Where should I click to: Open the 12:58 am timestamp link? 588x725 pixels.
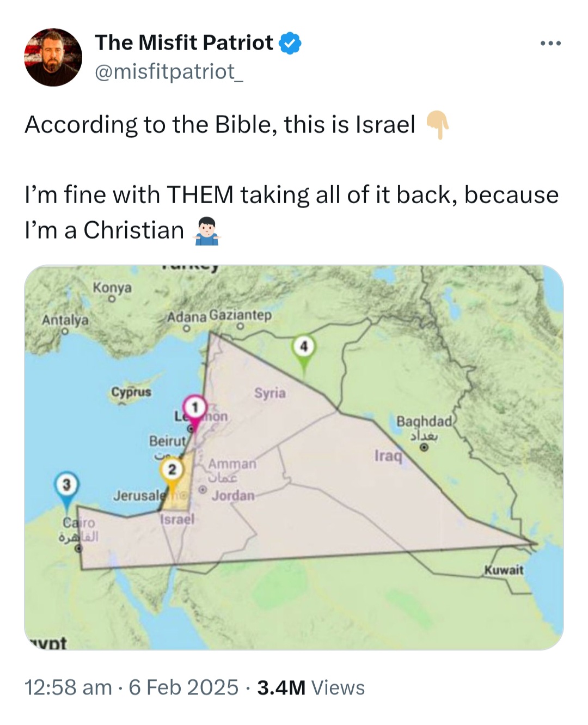[x=68, y=687]
